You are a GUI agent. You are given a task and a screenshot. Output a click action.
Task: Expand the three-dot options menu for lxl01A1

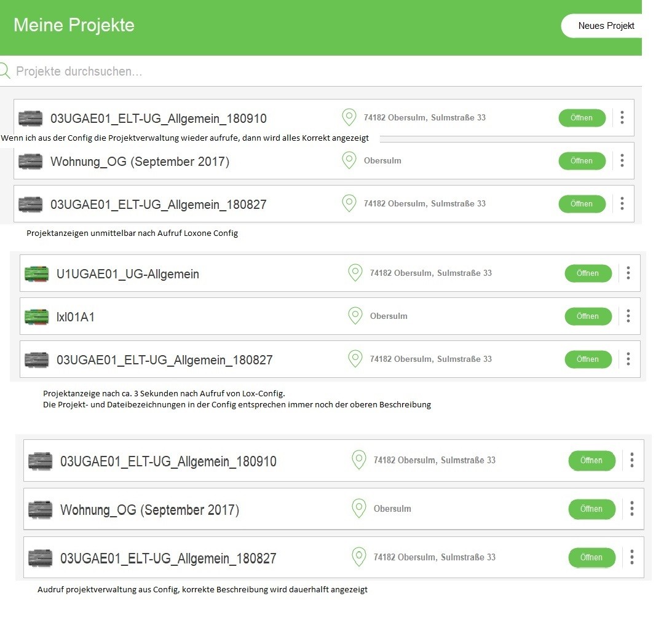tap(628, 316)
